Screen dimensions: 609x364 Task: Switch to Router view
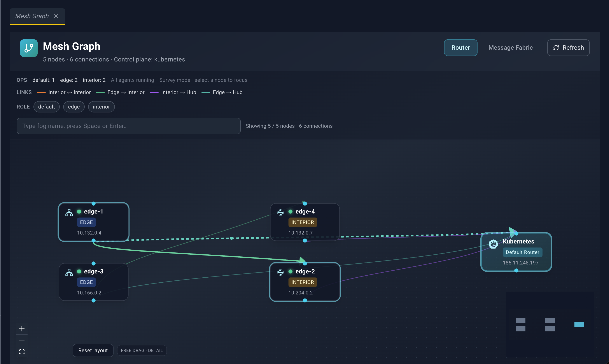click(x=461, y=48)
